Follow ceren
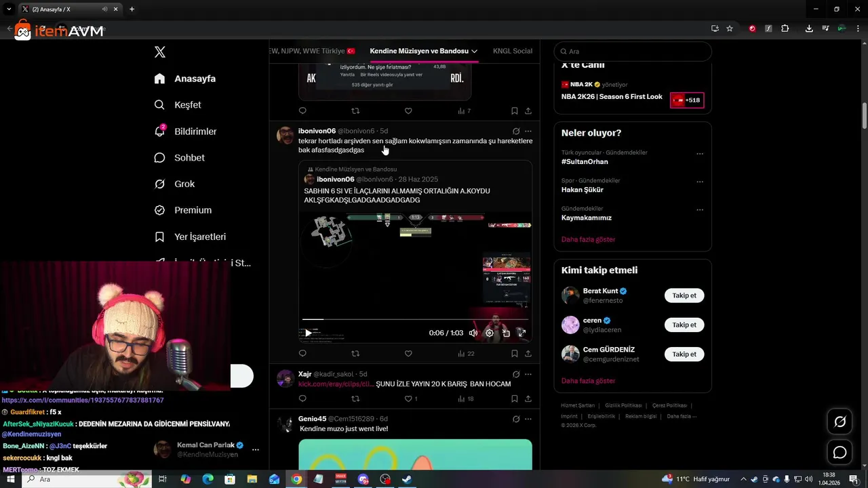This screenshot has height=488, width=868. pyautogui.click(x=684, y=325)
